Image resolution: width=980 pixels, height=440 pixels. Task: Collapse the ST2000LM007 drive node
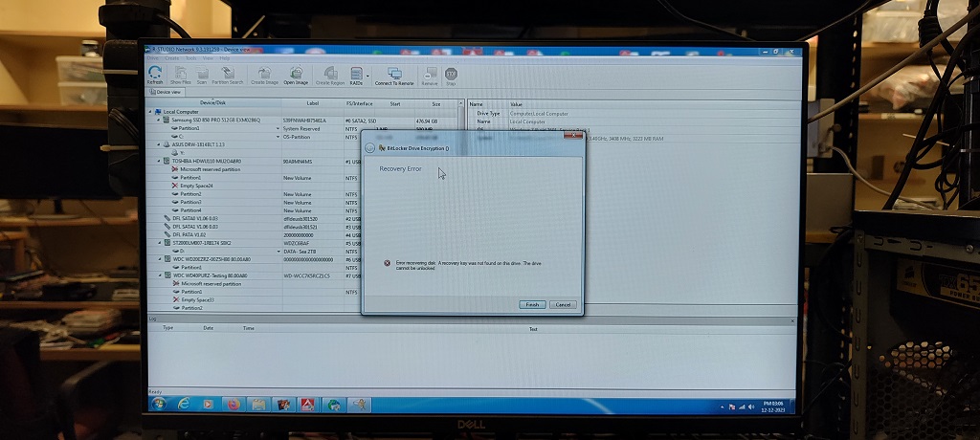159,243
